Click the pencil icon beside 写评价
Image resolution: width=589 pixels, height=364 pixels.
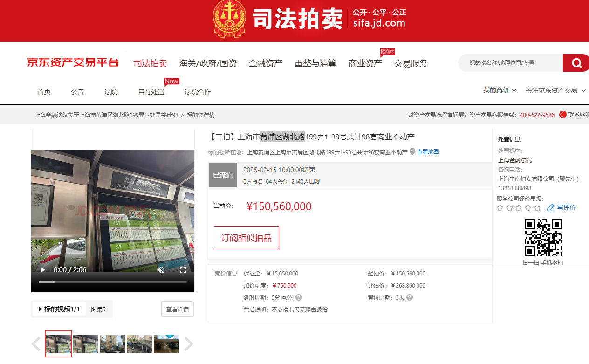click(551, 207)
